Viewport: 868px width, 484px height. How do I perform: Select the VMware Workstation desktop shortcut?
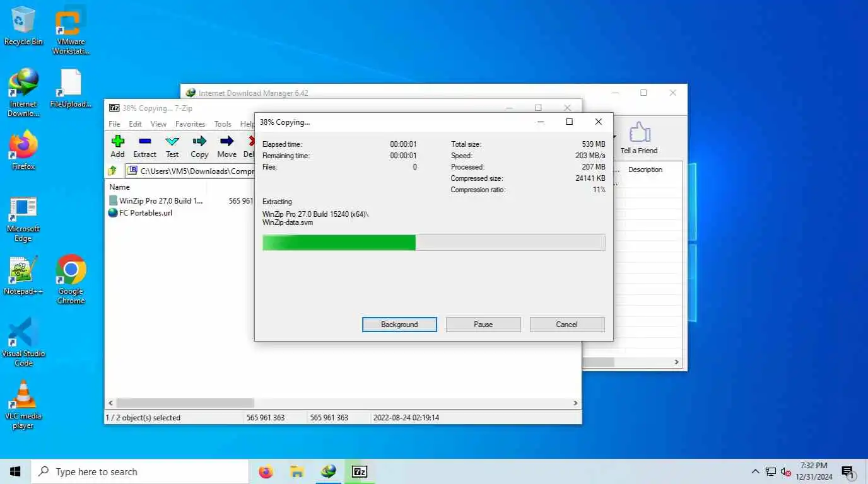pyautogui.click(x=71, y=32)
